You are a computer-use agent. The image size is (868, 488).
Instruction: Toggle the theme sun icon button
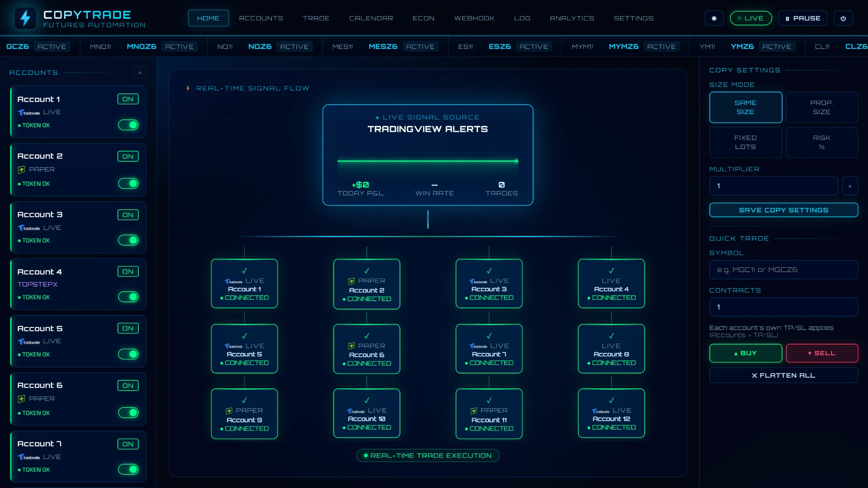coord(714,18)
